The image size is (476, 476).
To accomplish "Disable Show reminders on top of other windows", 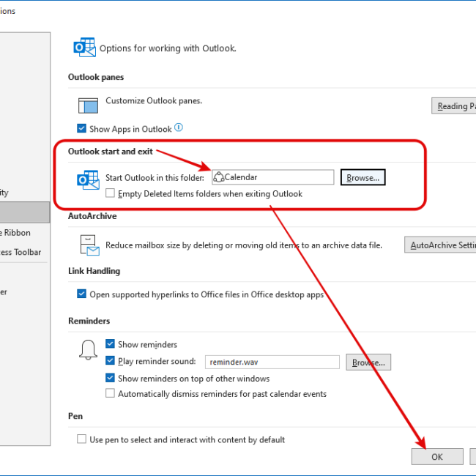I will click(x=110, y=378).
